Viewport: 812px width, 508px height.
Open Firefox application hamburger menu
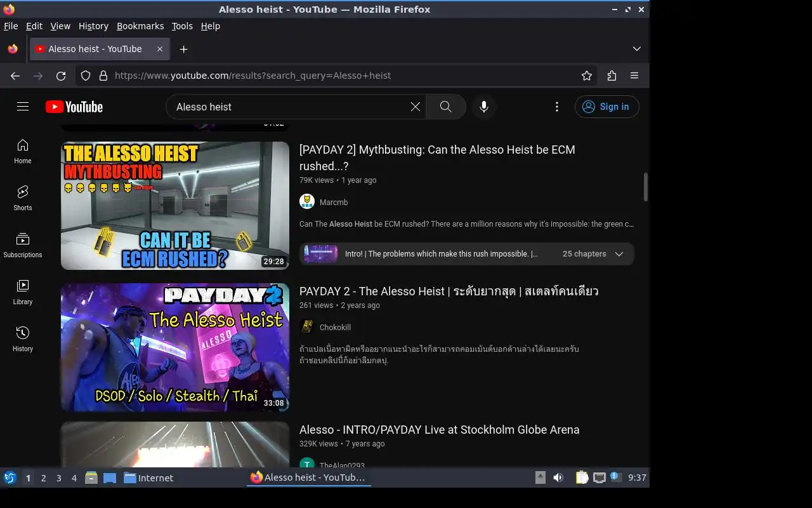634,76
